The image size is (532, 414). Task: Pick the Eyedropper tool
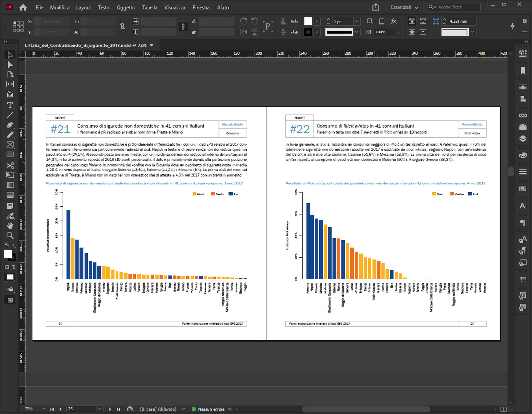point(10,215)
